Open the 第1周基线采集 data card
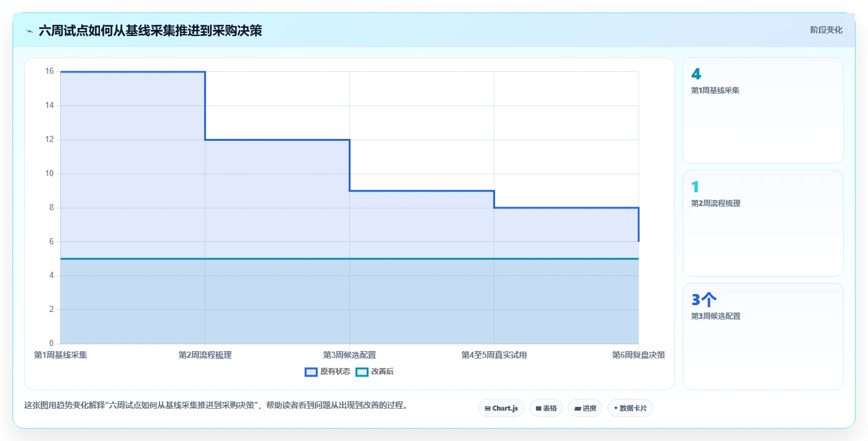 pos(763,110)
